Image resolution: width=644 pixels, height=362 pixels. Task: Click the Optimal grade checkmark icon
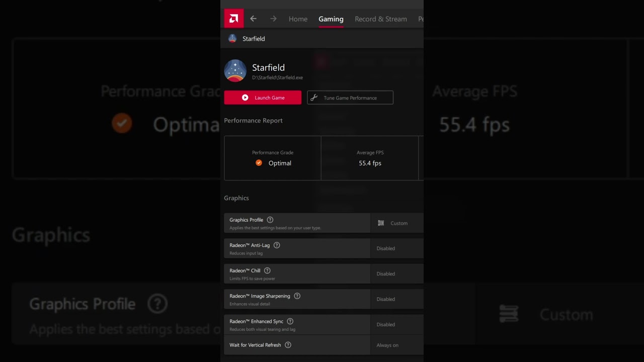point(259,163)
